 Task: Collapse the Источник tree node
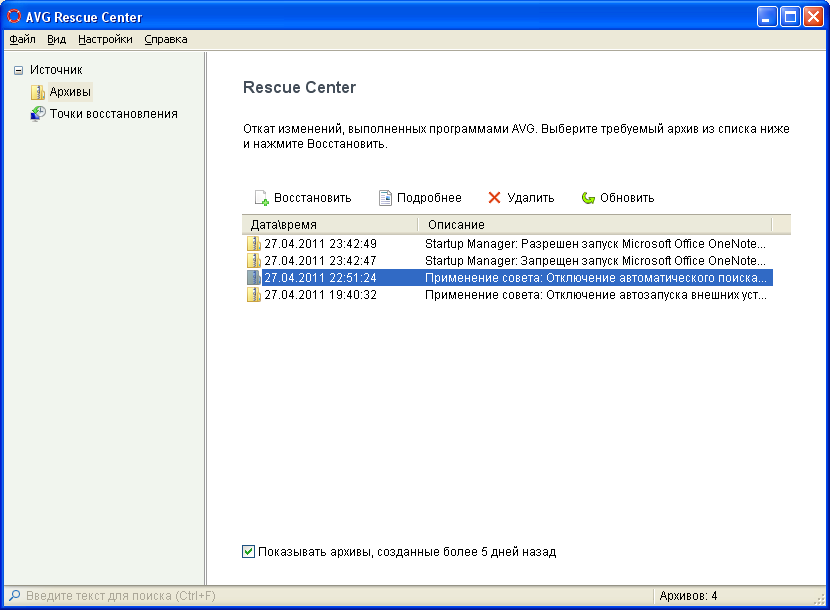click(x=19, y=70)
